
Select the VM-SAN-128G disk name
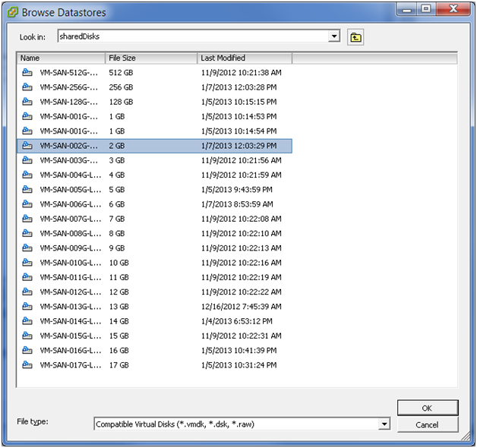click(69, 102)
